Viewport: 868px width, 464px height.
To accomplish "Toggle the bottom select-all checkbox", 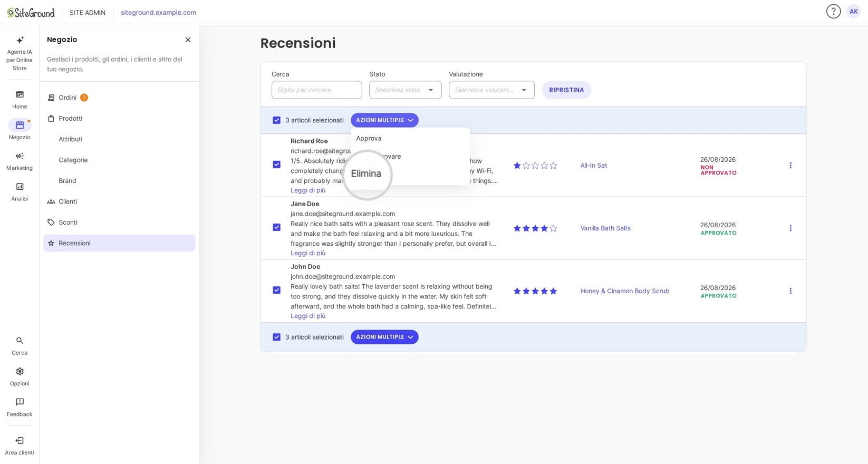I will (x=276, y=337).
